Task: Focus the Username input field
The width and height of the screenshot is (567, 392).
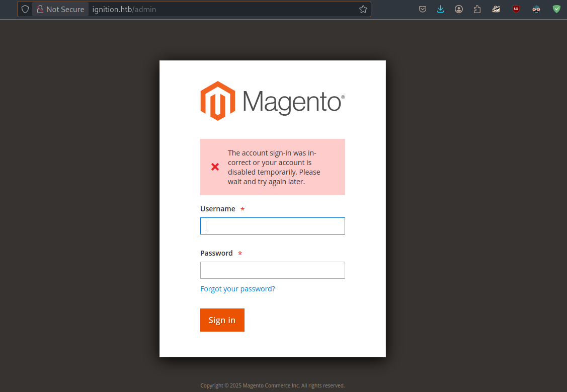Action: point(273,226)
